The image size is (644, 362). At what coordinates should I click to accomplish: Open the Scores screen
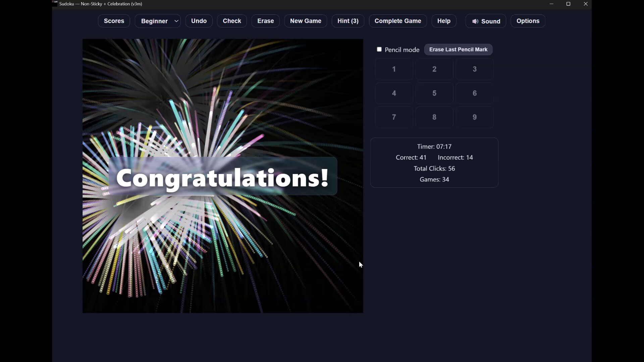point(113,21)
